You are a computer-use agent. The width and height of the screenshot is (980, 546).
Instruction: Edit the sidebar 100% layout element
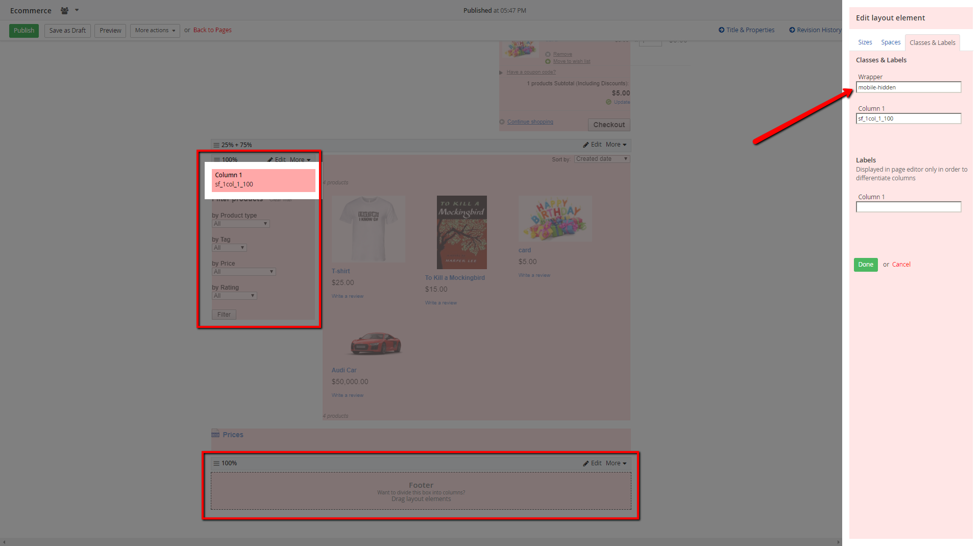(x=277, y=160)
